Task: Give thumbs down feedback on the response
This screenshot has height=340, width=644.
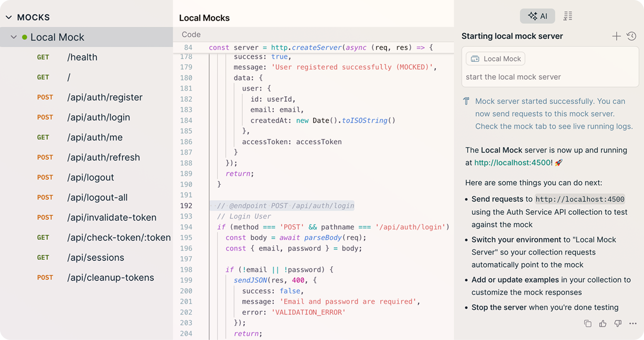Action: tap(617, 323)
